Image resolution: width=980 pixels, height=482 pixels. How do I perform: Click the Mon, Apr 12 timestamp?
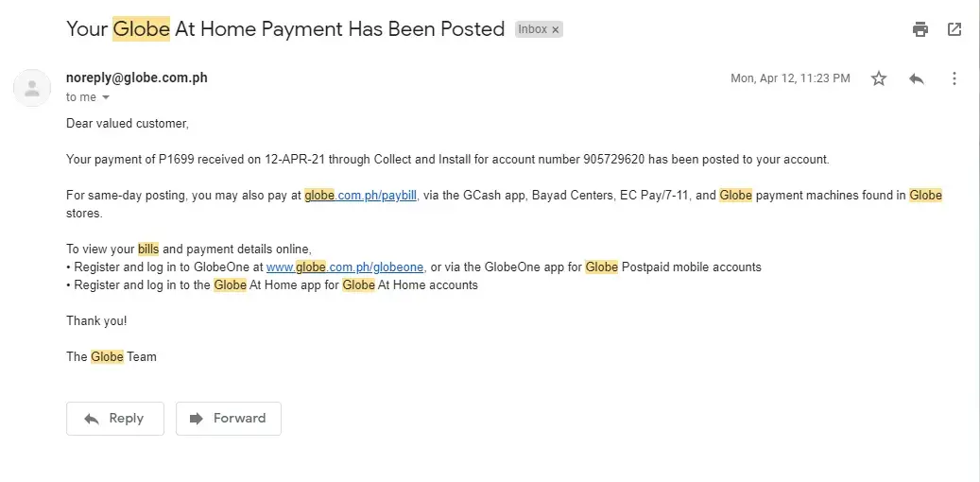click(x=790, y=78)
